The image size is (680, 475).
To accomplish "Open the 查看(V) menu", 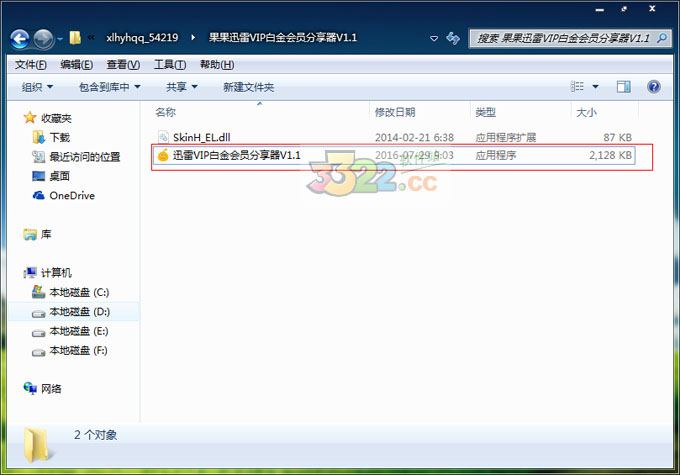I will coord(123,65).
